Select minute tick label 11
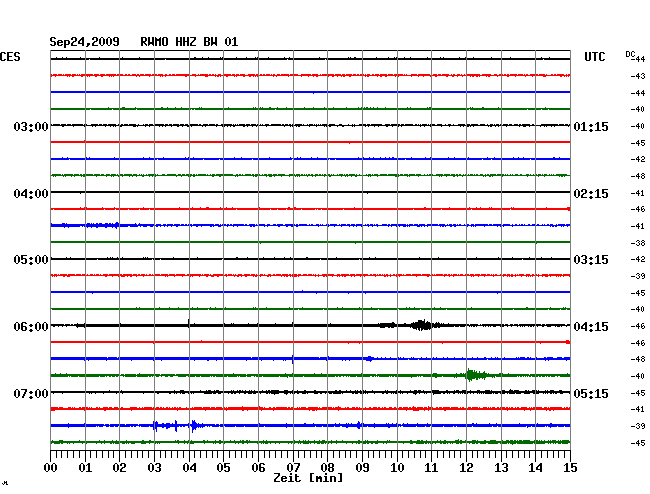650x494 pixels. coord(431,468)
